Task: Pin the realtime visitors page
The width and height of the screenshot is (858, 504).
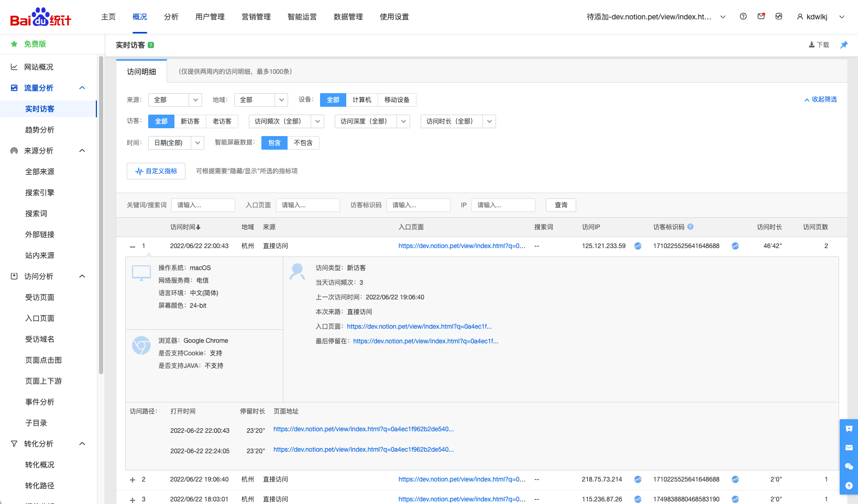Action: (x=844, y=45)
